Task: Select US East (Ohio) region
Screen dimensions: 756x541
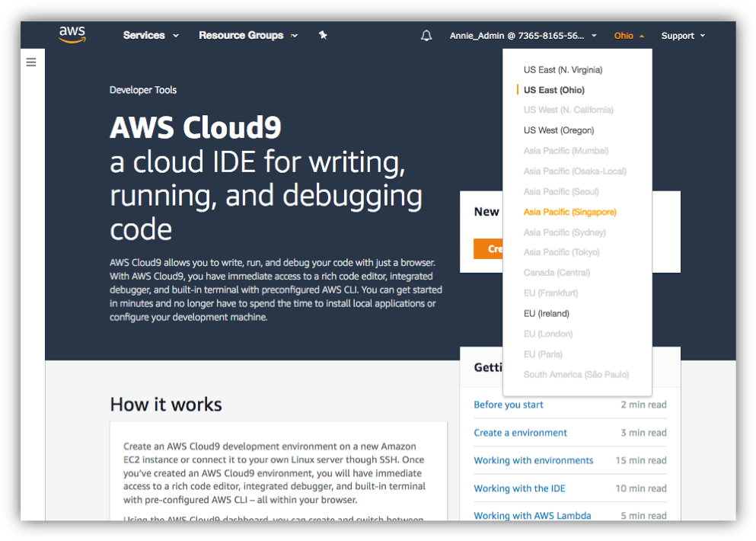Action: (554, 90)
